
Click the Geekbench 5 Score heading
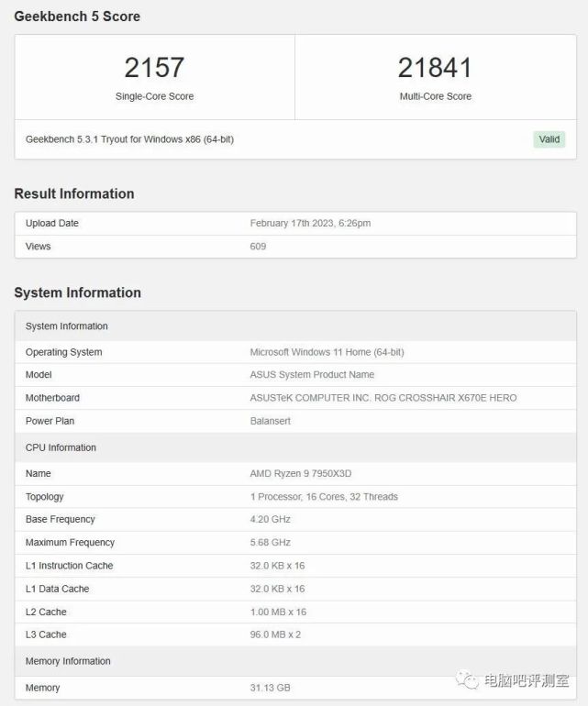(77, 17)
